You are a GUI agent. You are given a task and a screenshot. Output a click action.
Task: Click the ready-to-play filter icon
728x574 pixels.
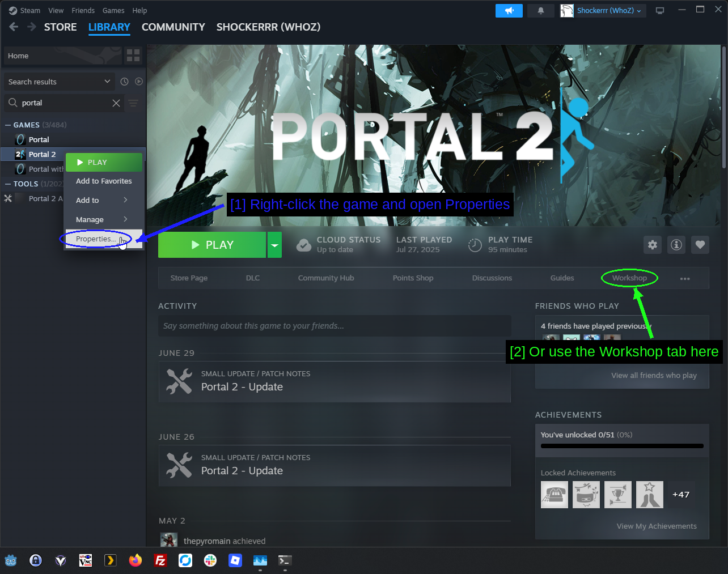pos(139,82)
